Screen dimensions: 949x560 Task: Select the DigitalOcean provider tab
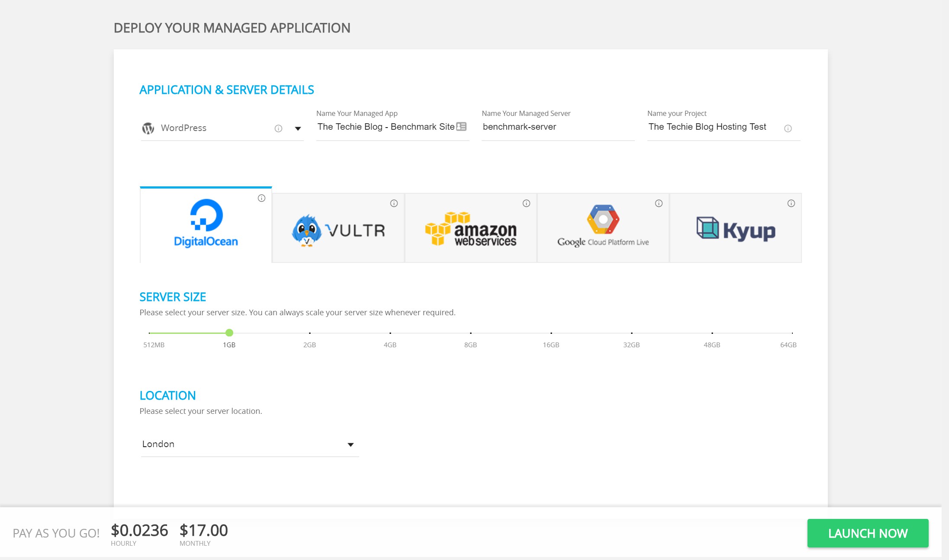tap(206, 225)
